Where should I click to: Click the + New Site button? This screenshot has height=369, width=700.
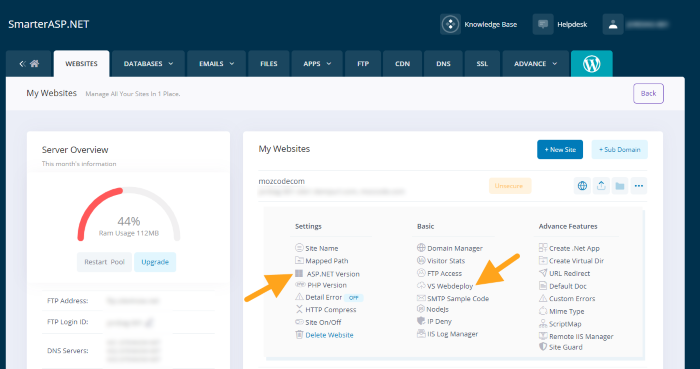560,150
